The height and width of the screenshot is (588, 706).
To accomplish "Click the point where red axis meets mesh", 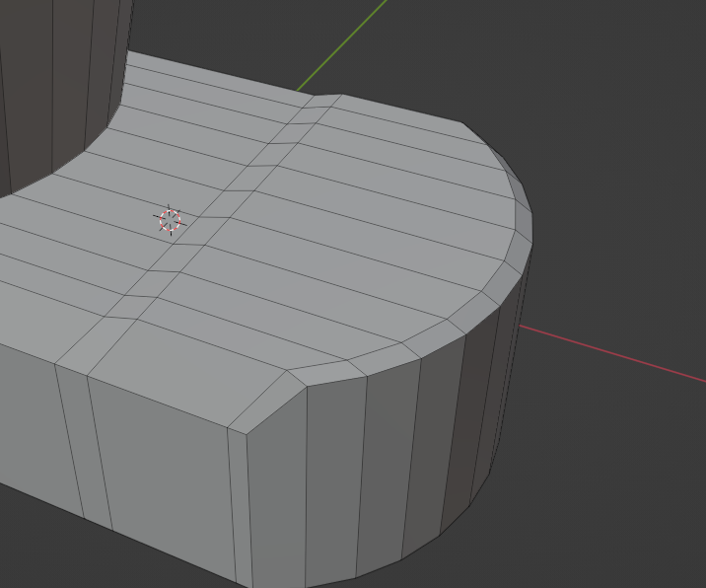I will [x=521, y=325].
